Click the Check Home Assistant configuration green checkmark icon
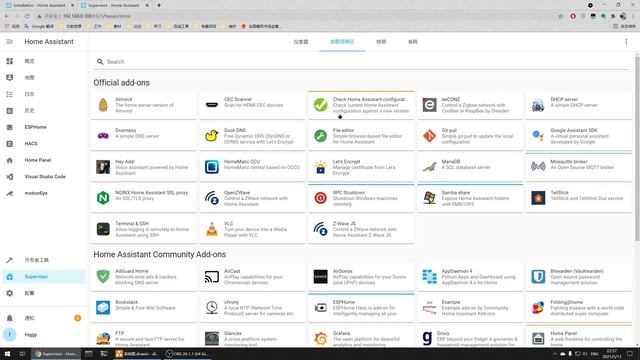Viewport: 640px width, 360px height. (320, 105)
